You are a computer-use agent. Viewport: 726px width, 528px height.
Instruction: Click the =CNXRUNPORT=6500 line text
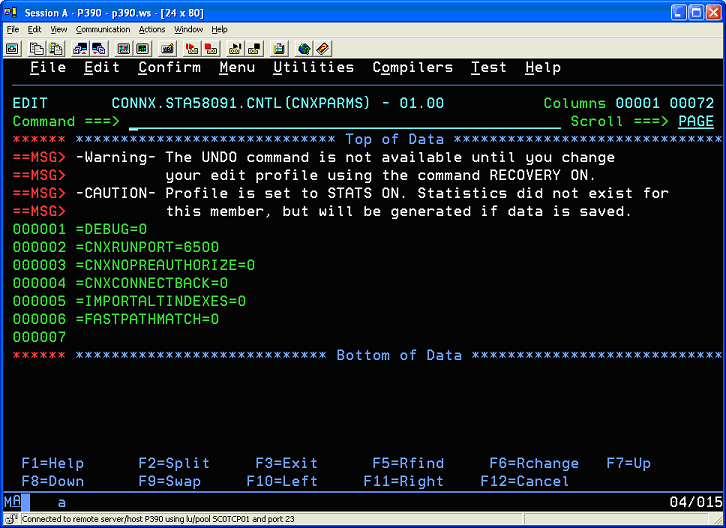coord(147,247)
